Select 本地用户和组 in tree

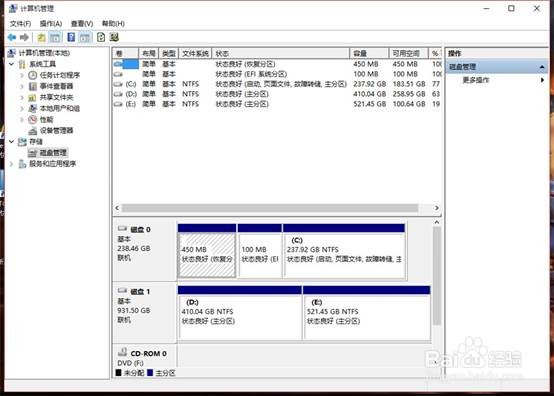pyautogui.click(x=60, y=108)
